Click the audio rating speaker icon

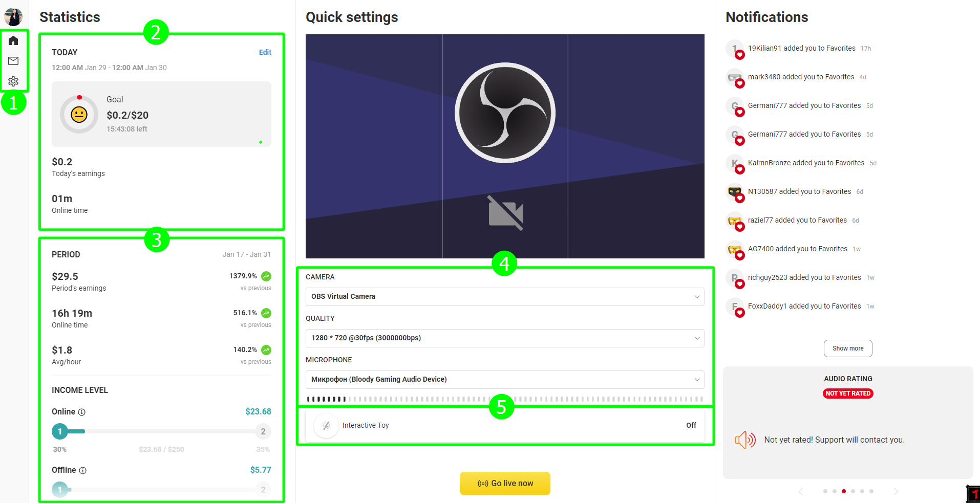[x=745, y=440]
